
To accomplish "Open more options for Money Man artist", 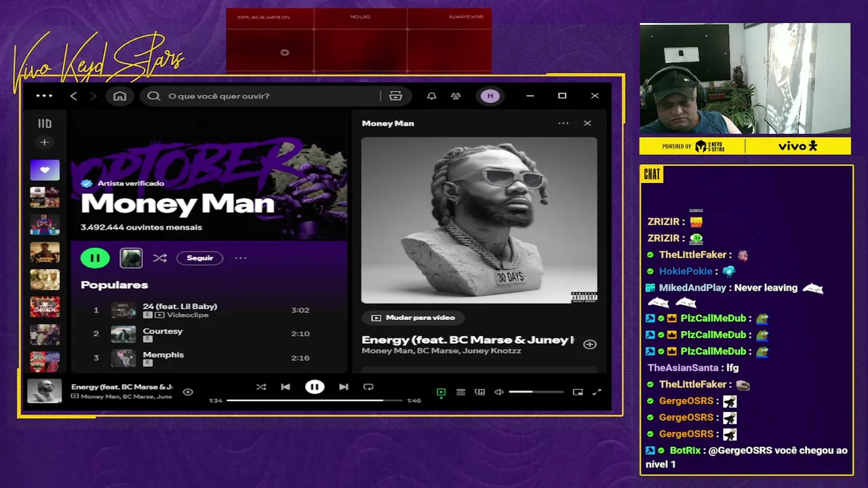I will tap(241, 258).
